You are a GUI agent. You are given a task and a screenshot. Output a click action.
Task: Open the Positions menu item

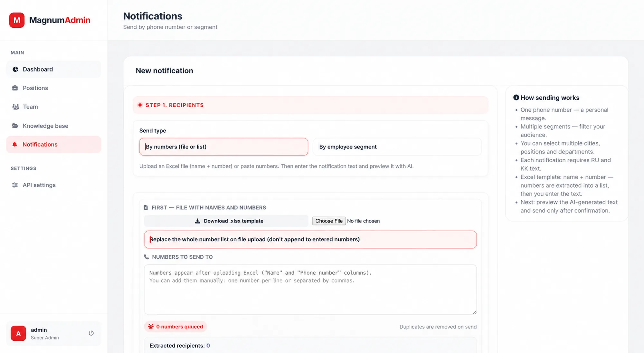53,88
